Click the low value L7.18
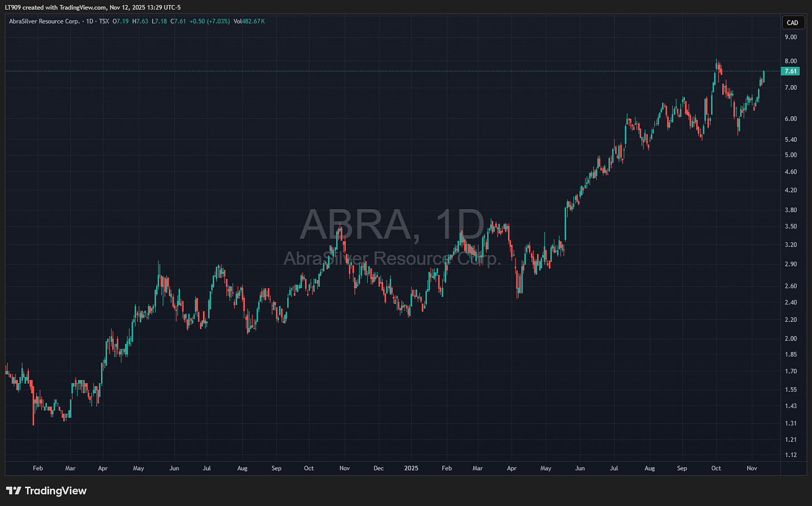Viewport: 812px width, 506px height. (159, 21)
